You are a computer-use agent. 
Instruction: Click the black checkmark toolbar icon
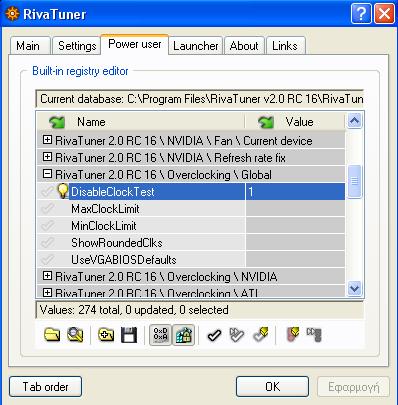(214, 335)
